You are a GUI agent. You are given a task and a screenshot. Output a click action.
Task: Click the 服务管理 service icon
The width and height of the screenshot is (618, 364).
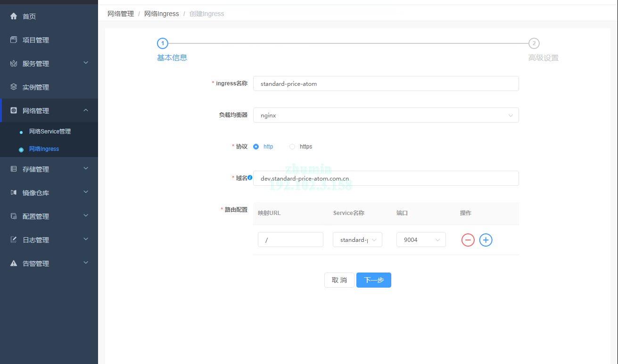coord(14,63)
